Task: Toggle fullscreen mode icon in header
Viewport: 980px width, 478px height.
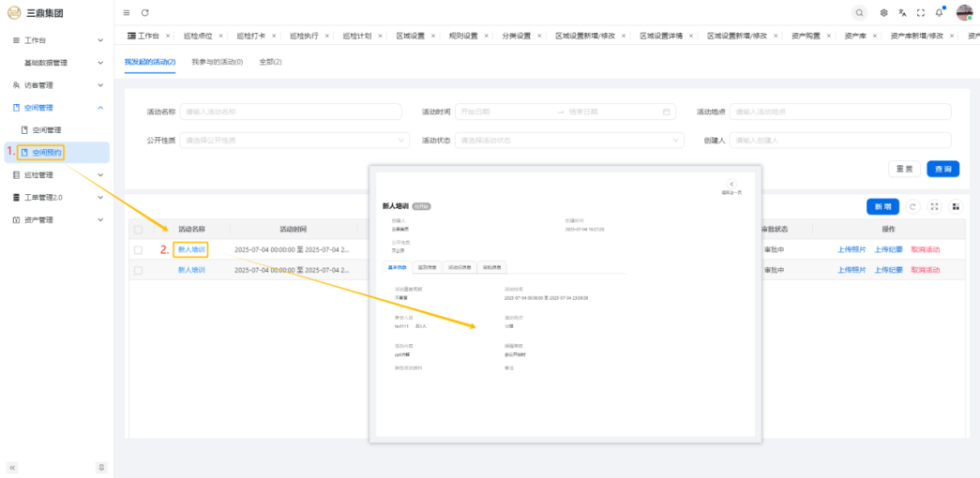Action: point(921,12)
